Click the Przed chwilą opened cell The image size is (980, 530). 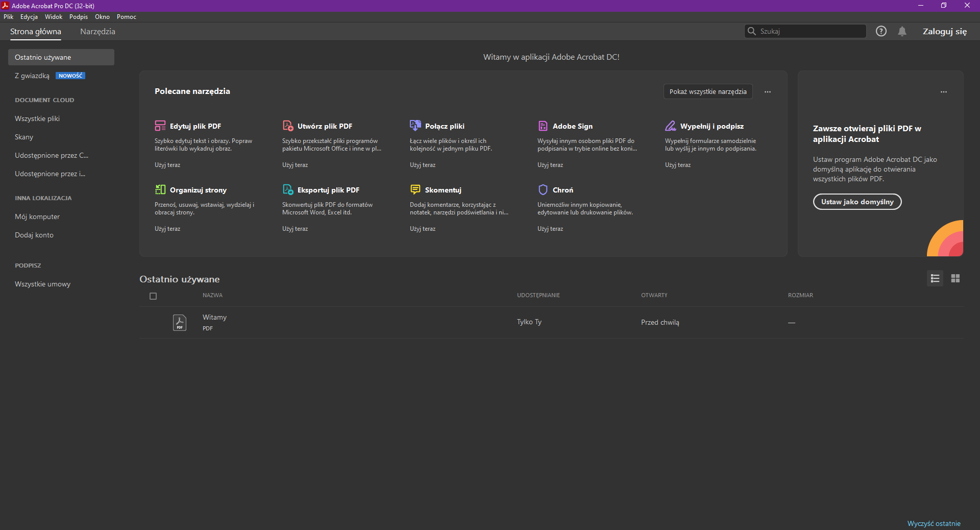[x=660, y=322]
